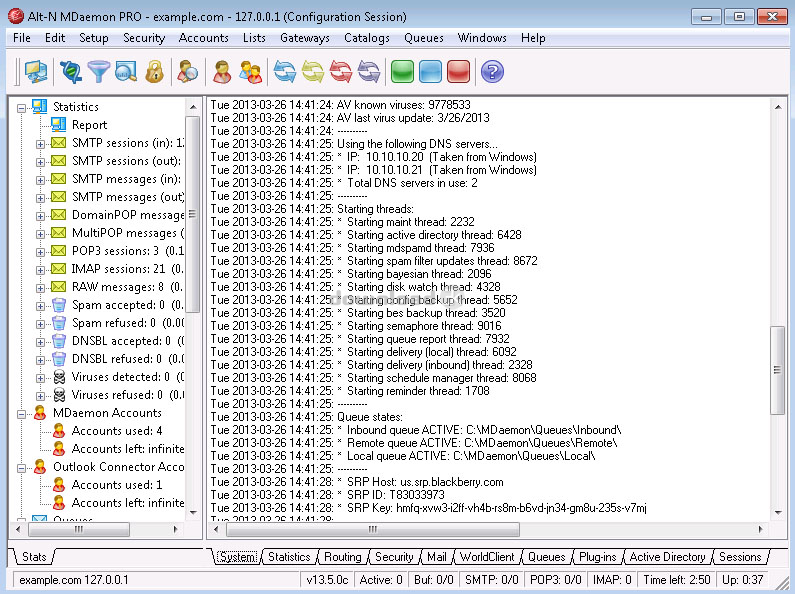The image size is (795, 594).
Task: Collapse MDaemon Accounts node
Action: tap(21, 414)
